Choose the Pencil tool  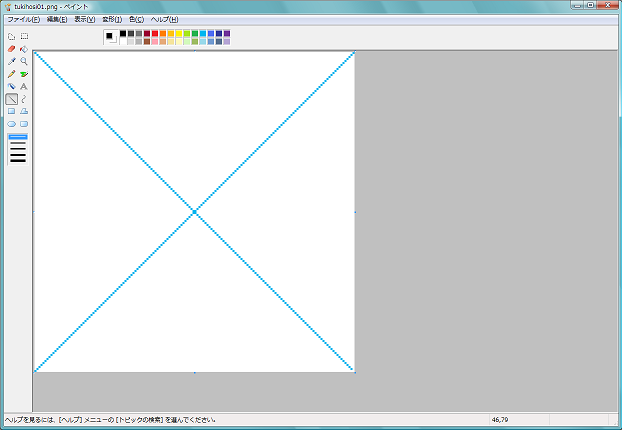click(x=11, y=74)
